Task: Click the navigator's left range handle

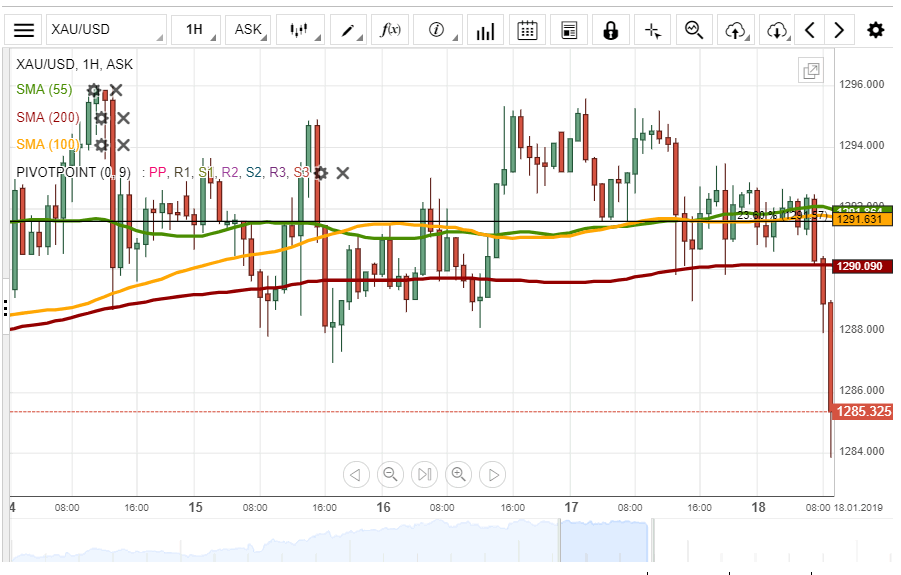Action: point(560,541)
